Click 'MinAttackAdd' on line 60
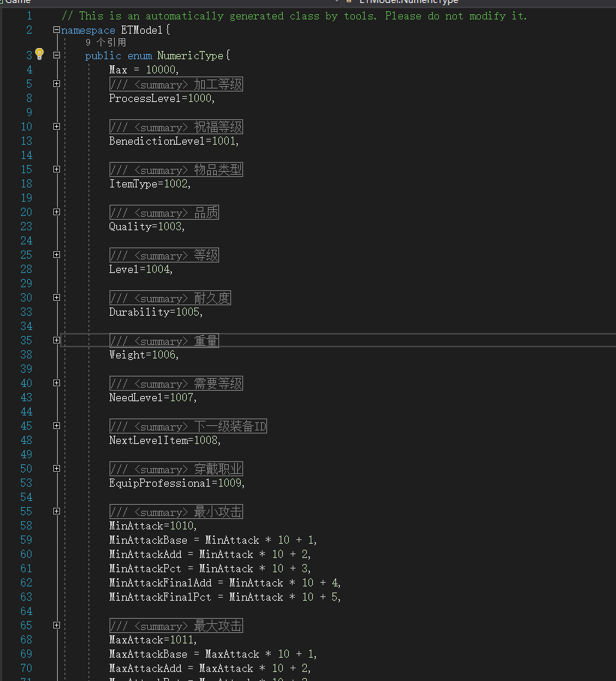 (145, 554)
